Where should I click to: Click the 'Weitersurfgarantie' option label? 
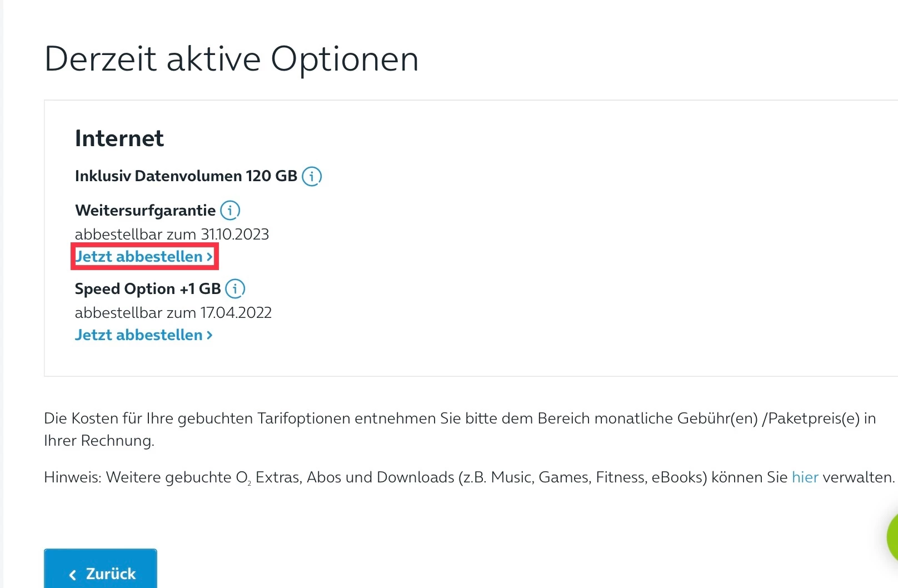click(x=146, y=211)
